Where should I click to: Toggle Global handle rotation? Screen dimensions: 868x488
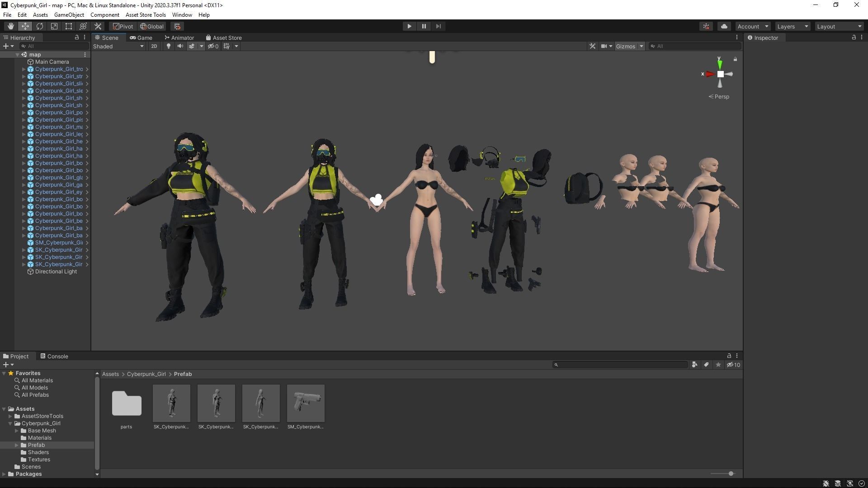[x=152, y=26]
